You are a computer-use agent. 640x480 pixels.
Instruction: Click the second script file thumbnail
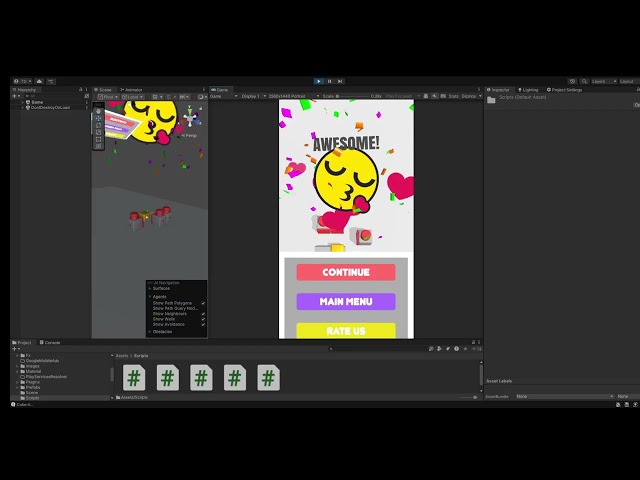pos(167,378)
